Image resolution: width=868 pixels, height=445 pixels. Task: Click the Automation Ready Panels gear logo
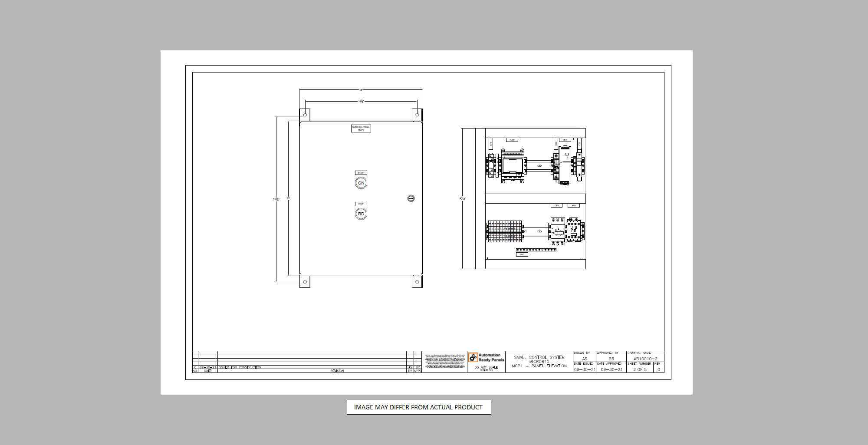point(473,357)
